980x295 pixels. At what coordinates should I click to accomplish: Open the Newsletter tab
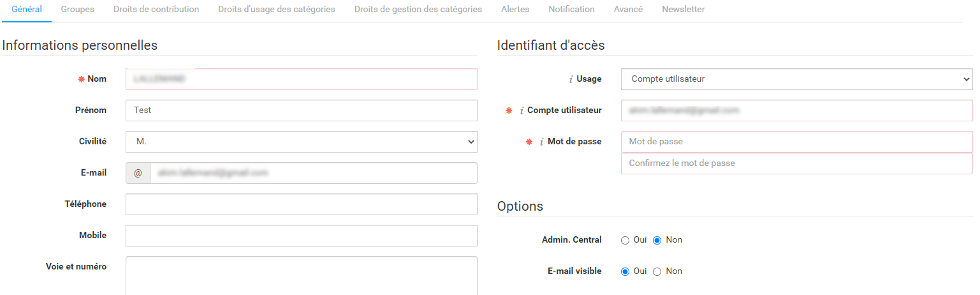[684, 10]
